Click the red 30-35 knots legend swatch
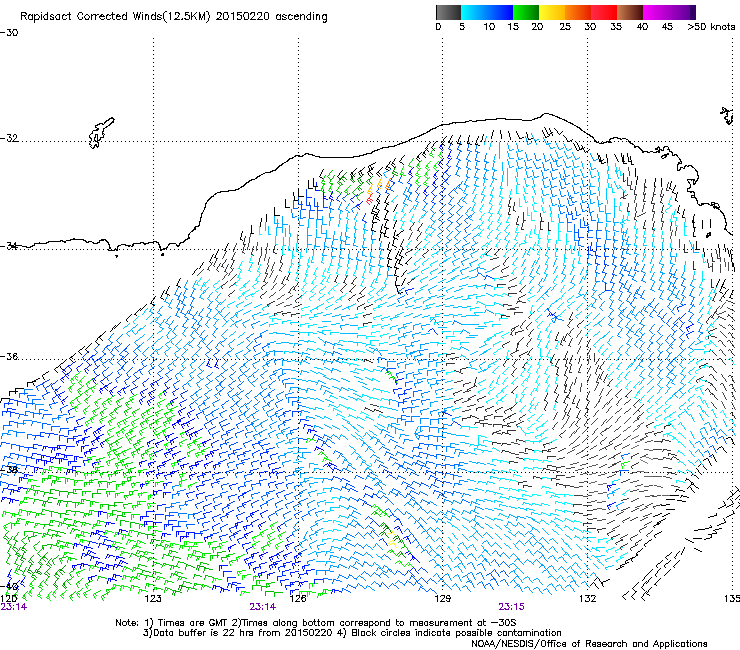The width and height of the screenshot is (740, 650). [x=604, y=12]
